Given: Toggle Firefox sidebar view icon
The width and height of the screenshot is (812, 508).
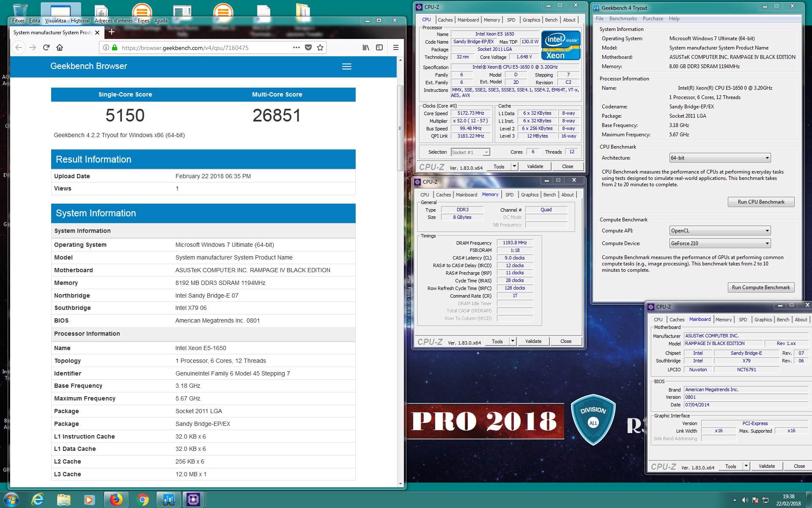Looking at the screenshot, I should [x=379, y=47].
